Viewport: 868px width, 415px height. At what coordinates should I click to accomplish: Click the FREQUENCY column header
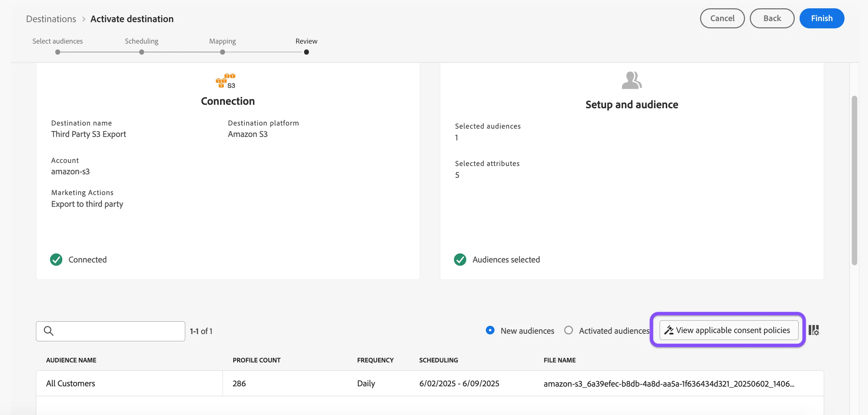(x=375, y=360)
